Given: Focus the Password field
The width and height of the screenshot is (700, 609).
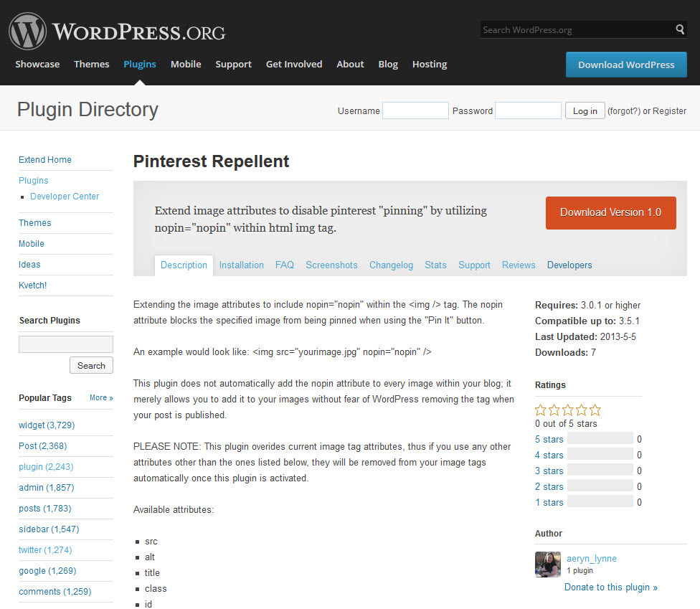Looking at the screenshot, I should click(528, 110).
